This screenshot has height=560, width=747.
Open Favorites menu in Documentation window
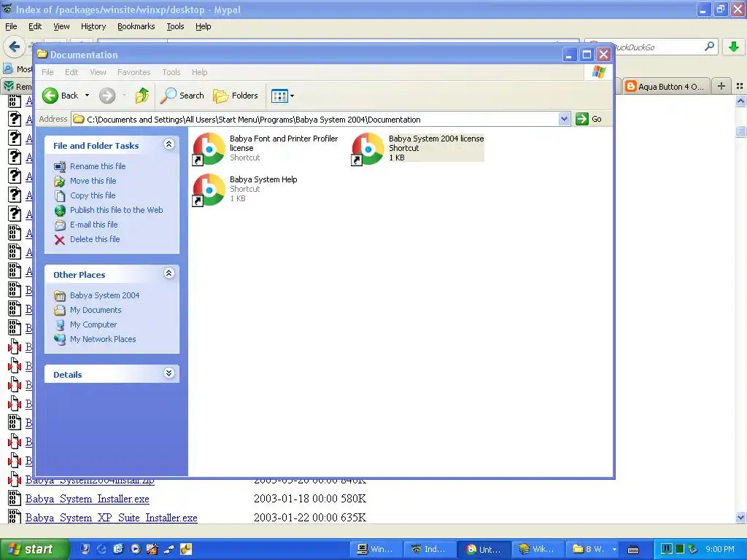(x=134, y=72)
